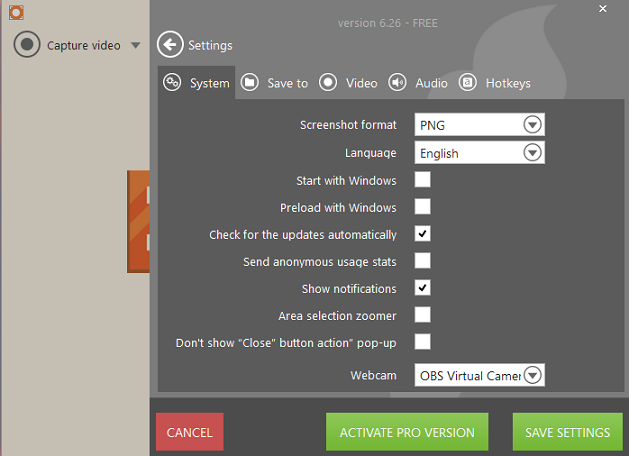Click the Language label

coord(371,153)
